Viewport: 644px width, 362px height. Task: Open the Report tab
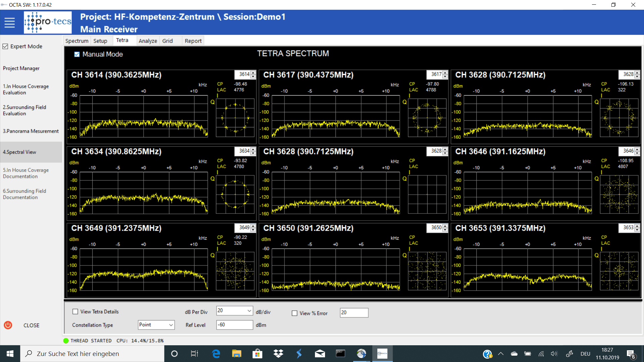193,41
